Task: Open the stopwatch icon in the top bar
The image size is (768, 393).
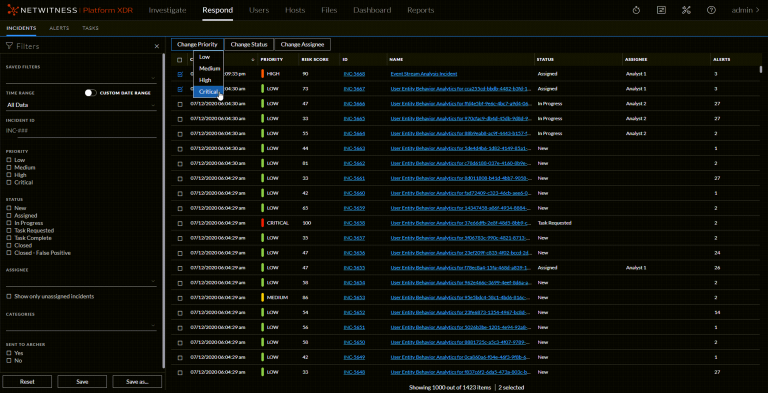Action: click(636, 10)
